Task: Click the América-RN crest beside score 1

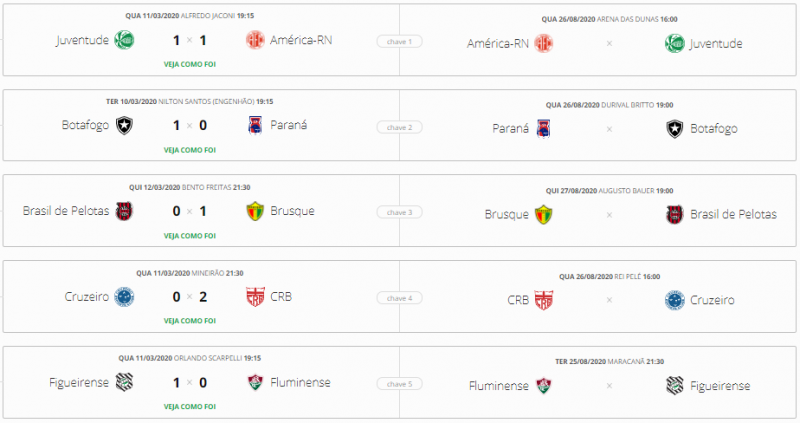Action: tap(255, 41)
